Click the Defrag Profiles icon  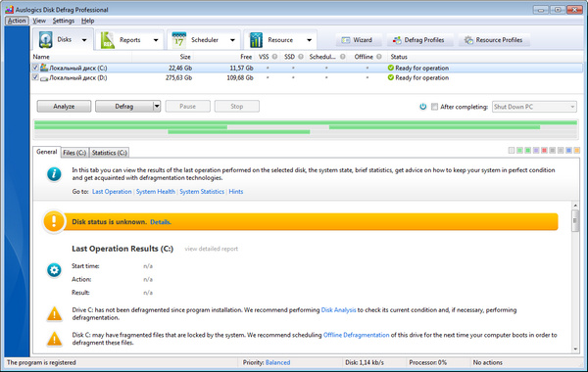point(397,40)
